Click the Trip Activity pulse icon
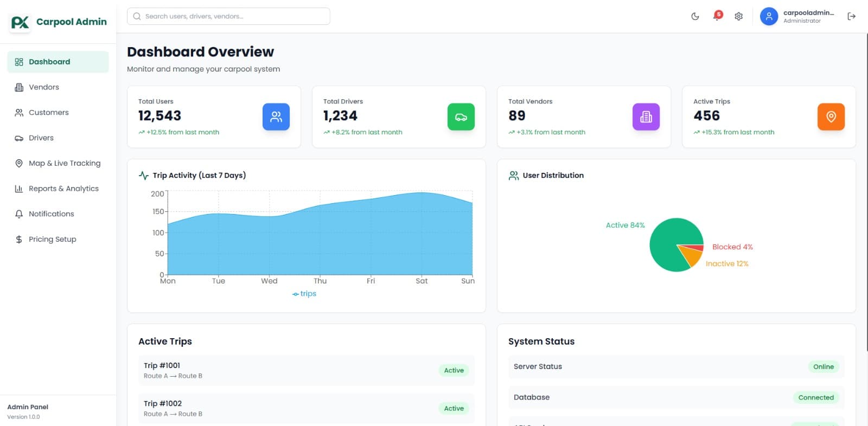Screen dimensions: 868x426 pyautogui.click(x=144, y=176)
